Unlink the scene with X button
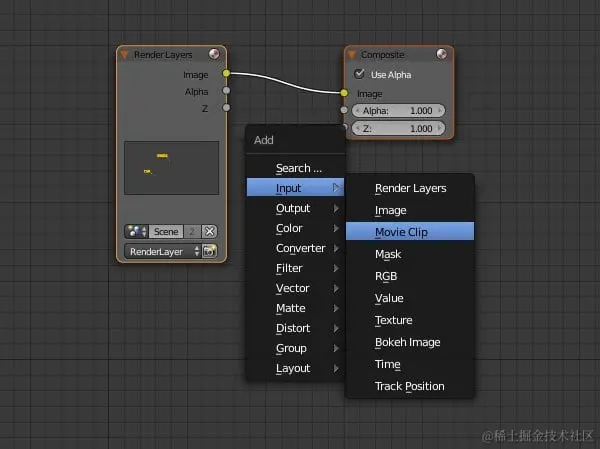Screen dimensions: 600x449 [x=209, y=232]
